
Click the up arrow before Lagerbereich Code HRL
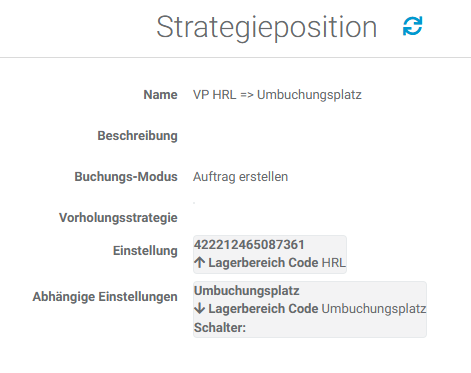(199, 263)
